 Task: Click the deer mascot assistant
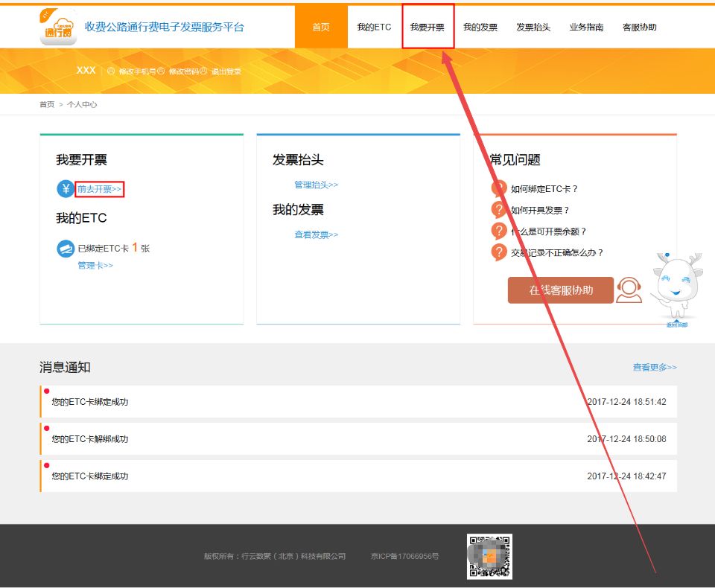[x=677, y=287]
